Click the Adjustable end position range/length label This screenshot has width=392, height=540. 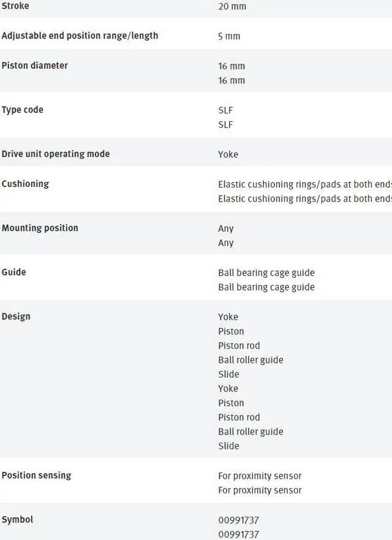click(x=80, y=36)
